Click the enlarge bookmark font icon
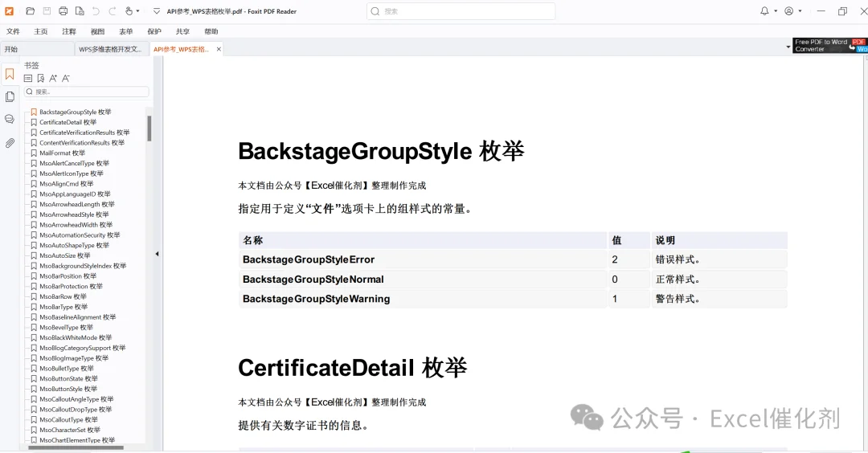 click(x=53, y=79)
